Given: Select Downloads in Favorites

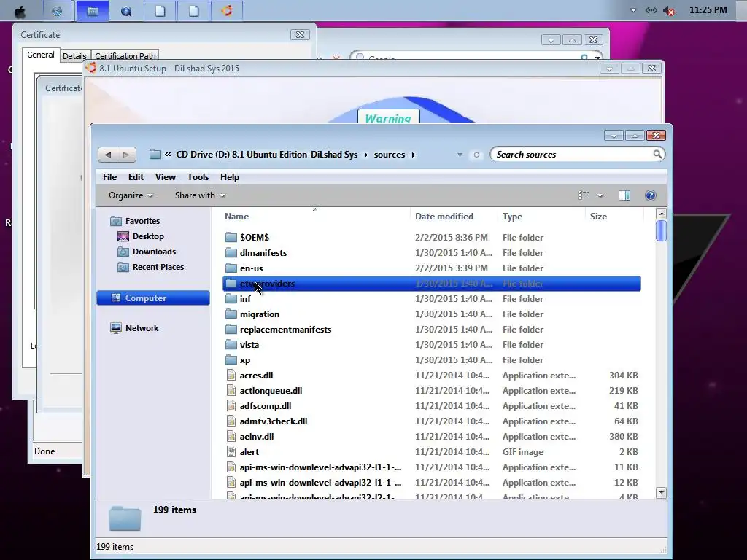Looking at the screenshot, I should tap(154, 252).
